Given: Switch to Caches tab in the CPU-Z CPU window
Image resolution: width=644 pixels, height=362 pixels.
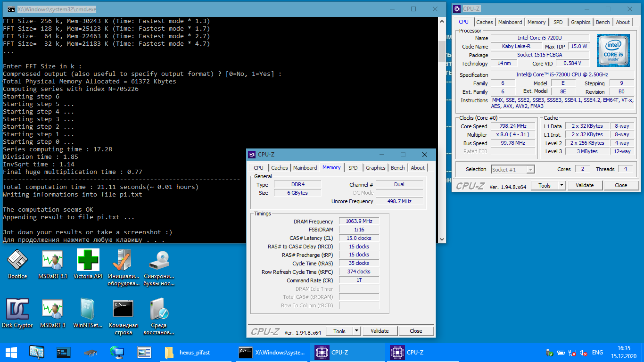Looking at the screenshot, I should [485, 22].
